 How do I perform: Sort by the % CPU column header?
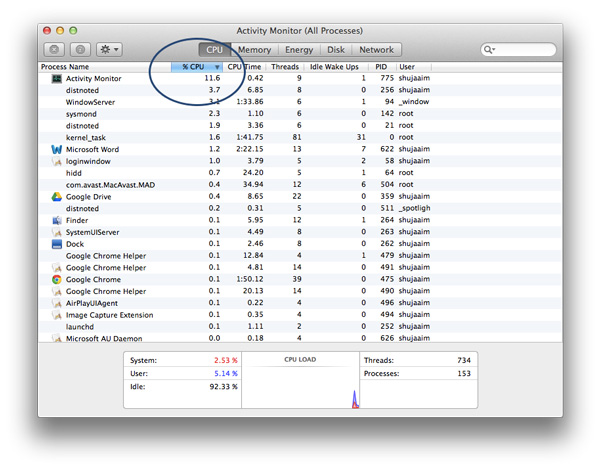197,67
